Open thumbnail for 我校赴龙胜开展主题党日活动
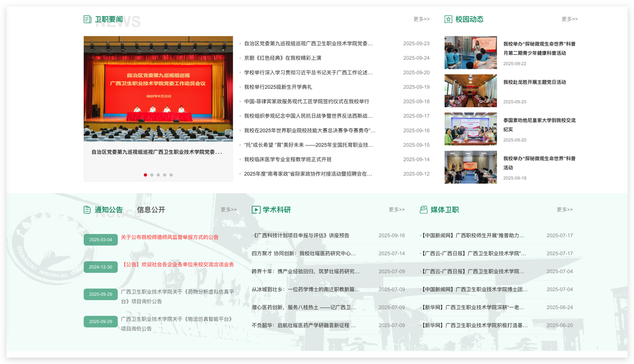 tap(470, 91)
